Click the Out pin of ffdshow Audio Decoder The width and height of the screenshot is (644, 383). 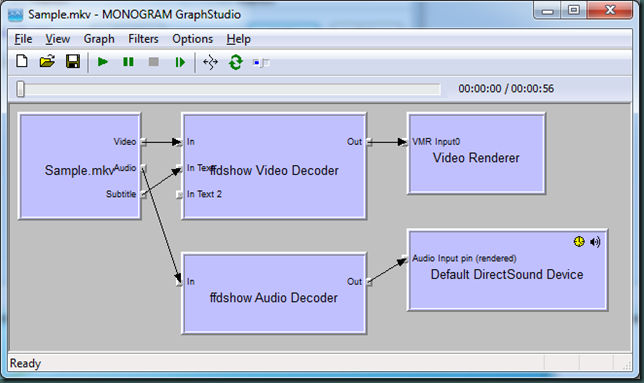click(369, 282)
